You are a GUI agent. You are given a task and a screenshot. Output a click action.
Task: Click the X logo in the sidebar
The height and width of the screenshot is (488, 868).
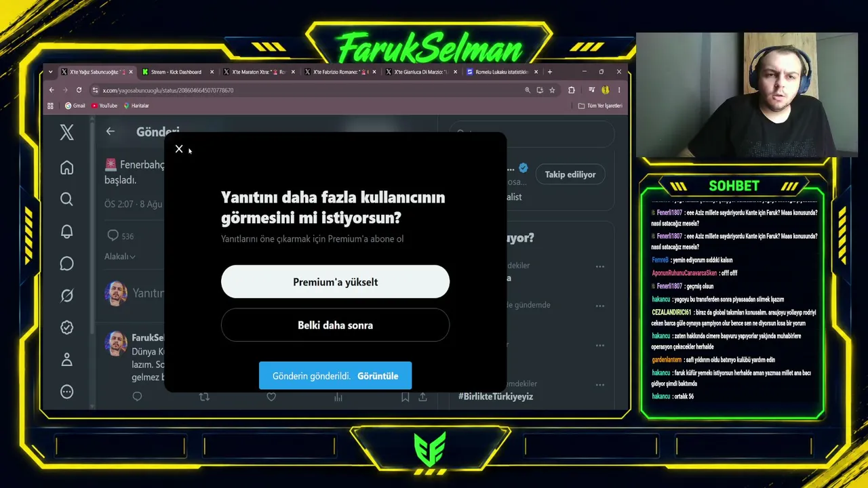coord(66,132)
